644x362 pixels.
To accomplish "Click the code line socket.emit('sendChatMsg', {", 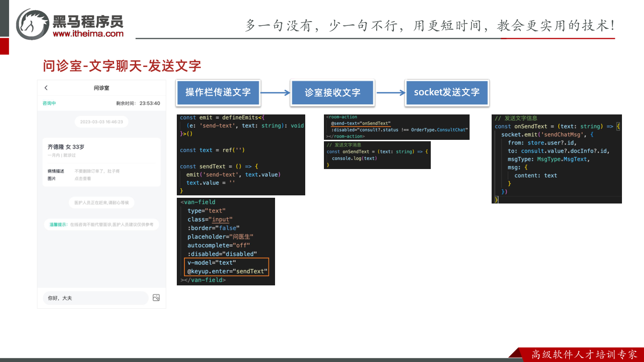I will click(548, 135).
